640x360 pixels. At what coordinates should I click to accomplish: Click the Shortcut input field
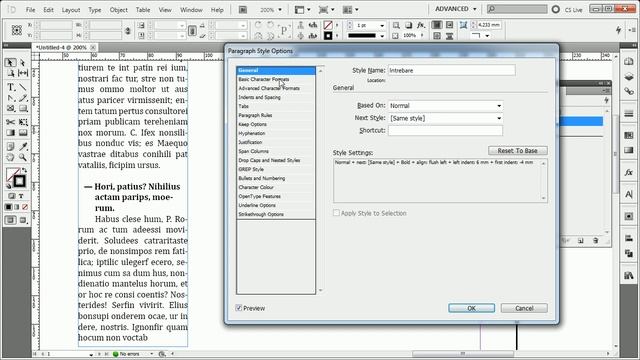click(x=445, y=131)
